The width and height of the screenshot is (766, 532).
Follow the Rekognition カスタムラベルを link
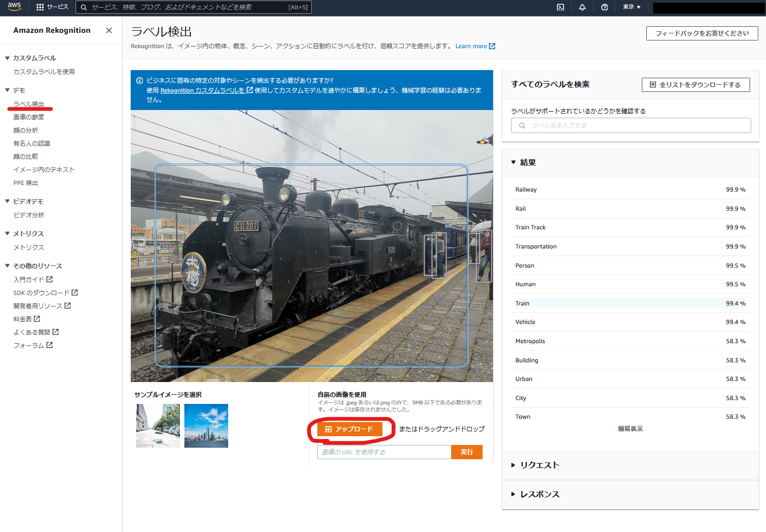[206, 90]
